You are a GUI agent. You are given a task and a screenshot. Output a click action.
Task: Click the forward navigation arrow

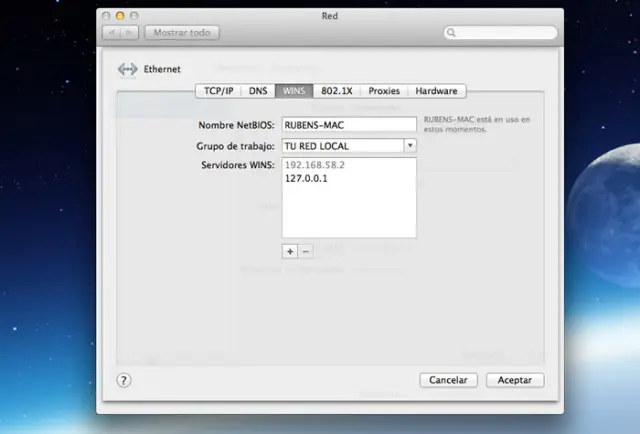tap(130, 33)
